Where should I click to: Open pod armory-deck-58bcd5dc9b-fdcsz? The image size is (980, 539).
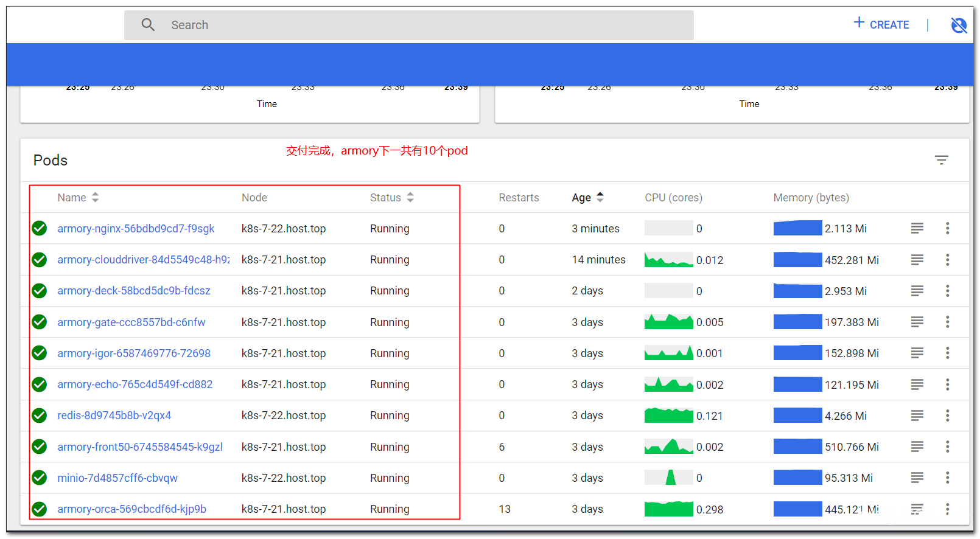[134, 291]
